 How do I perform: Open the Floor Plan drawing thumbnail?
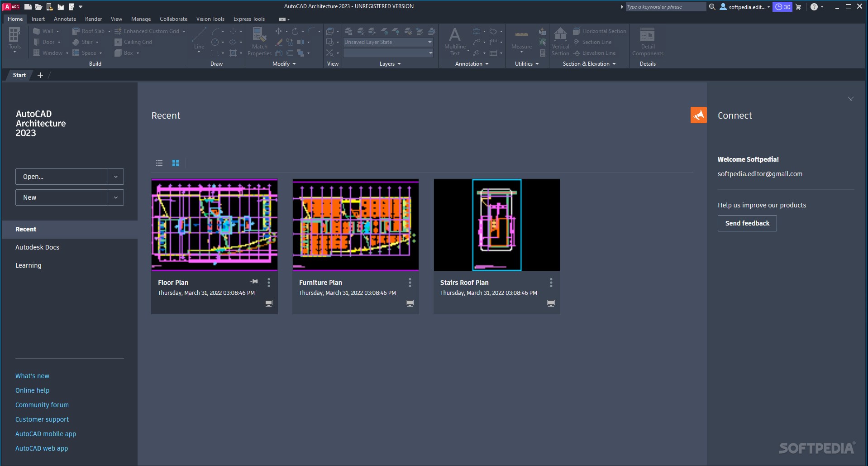pos(215,225)
